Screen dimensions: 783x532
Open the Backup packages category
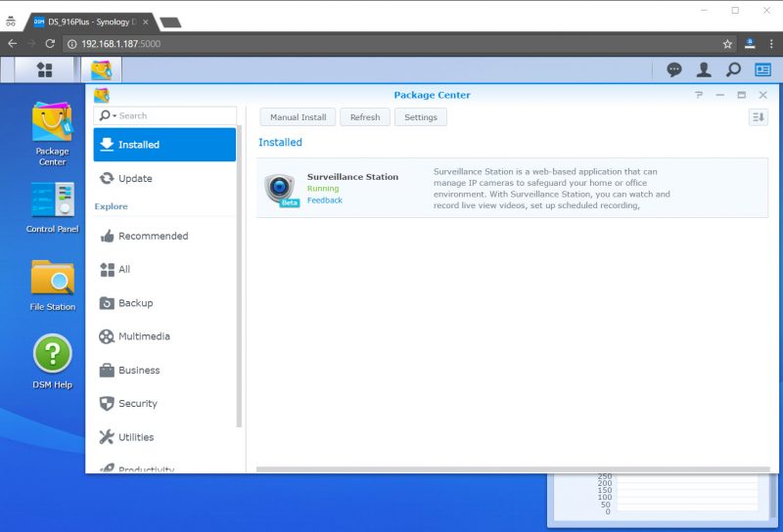pyautogui.click(x=164, y=303)
